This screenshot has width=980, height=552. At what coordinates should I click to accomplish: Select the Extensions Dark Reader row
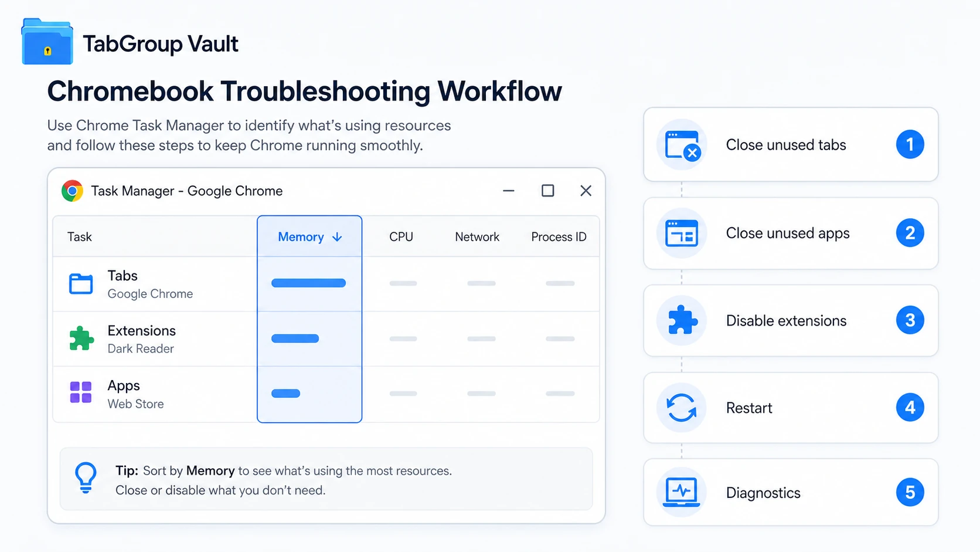pos(326,339)
